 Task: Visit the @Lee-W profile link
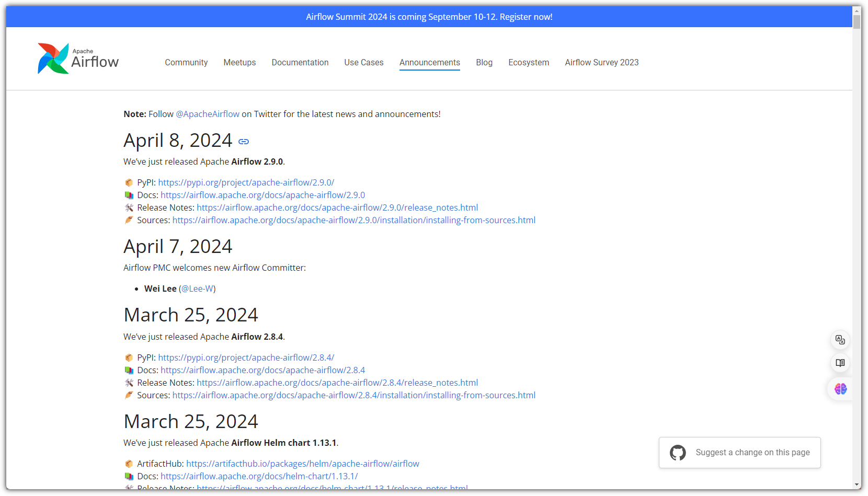(197, 289)
